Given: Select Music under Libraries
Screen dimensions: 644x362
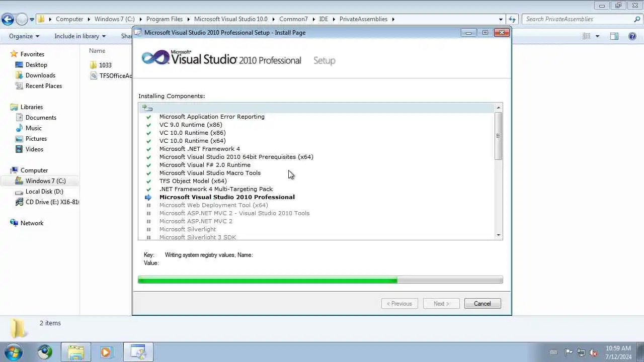Looking at the screenshot, I should (x=34, y=128).
